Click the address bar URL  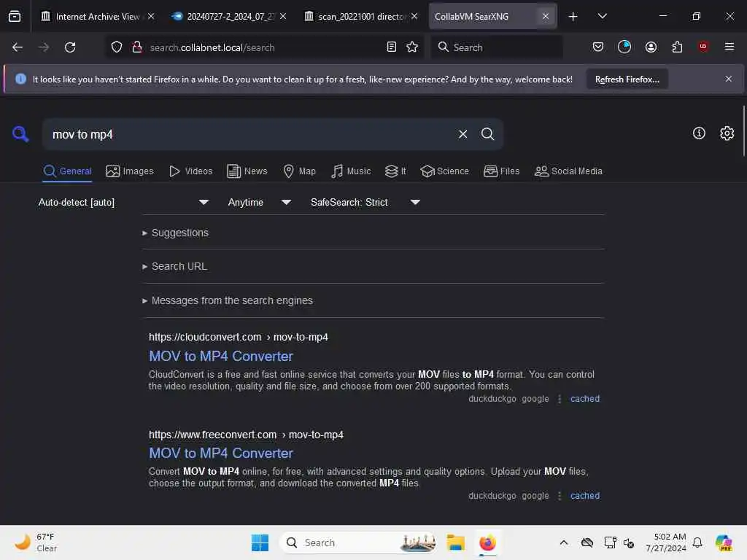[x=212, y=47]
